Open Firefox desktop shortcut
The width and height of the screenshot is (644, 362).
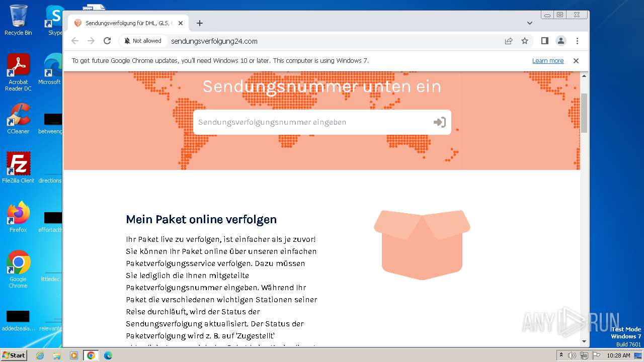point(18,217)
